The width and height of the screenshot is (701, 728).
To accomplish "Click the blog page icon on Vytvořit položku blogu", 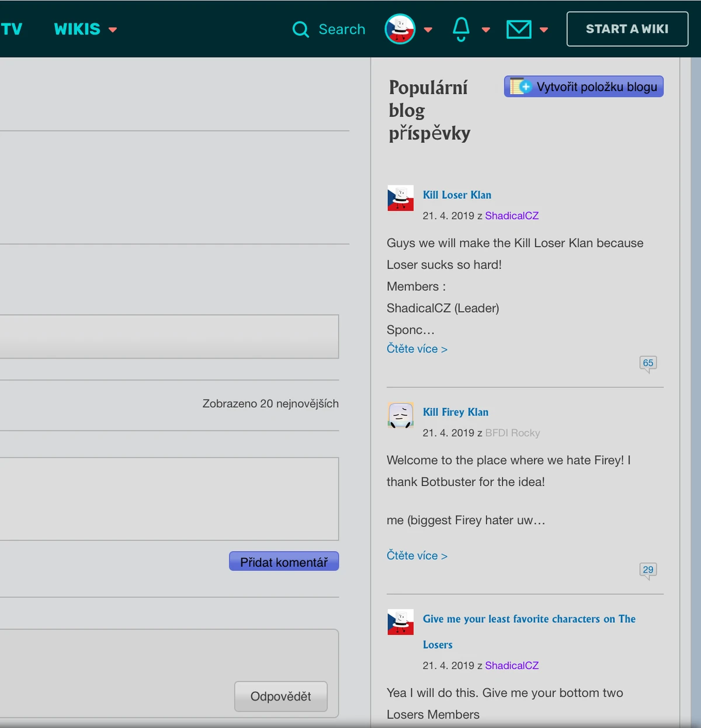I will pos(519,86).
